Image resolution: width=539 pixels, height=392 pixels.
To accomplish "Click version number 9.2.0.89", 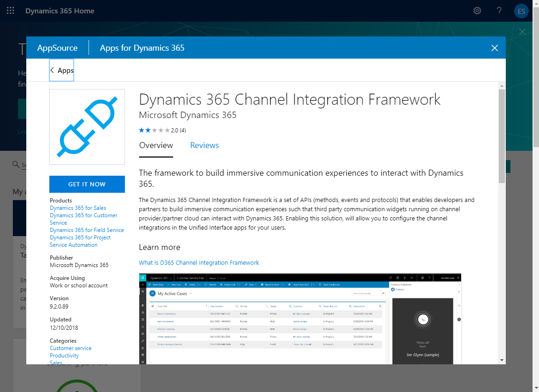I will coord(59,306).
